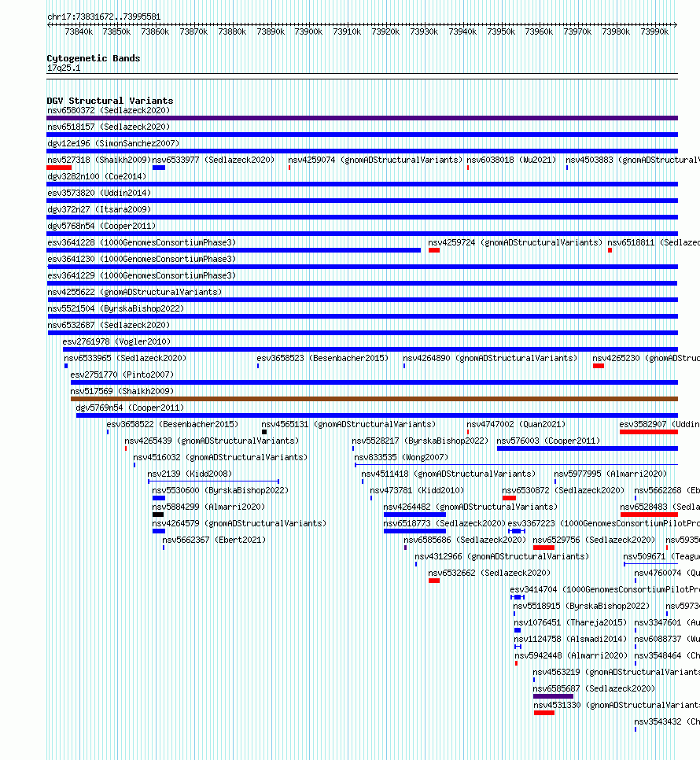Open esv3641230 (1000GenomesConsortiumPhase3) label
700x760 pixels.
(142, 259)
